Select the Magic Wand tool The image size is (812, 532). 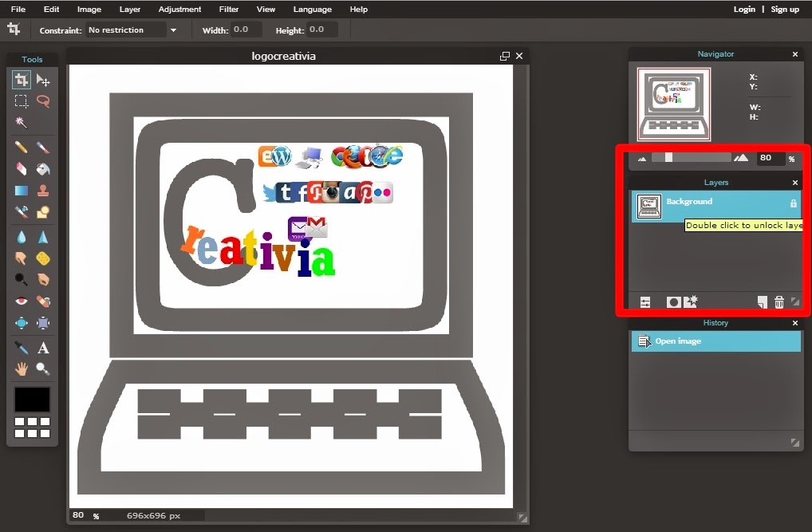pyautogui.click(x=22, y=122)
